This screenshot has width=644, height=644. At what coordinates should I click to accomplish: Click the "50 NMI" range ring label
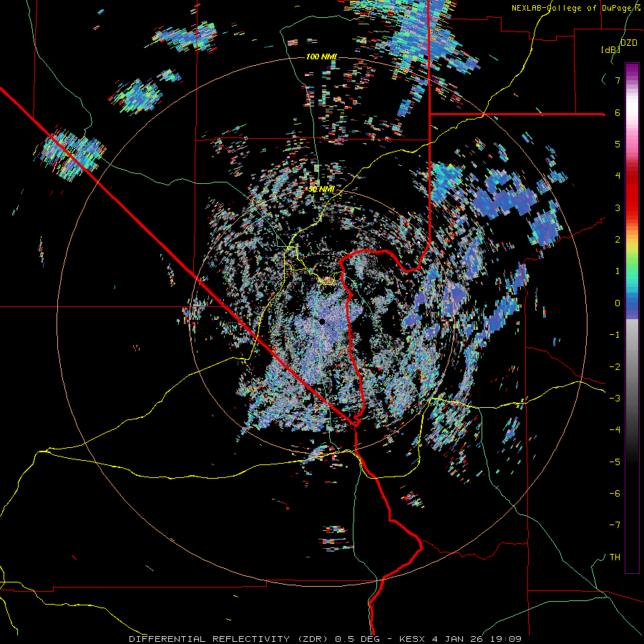(x=321, y=190)
